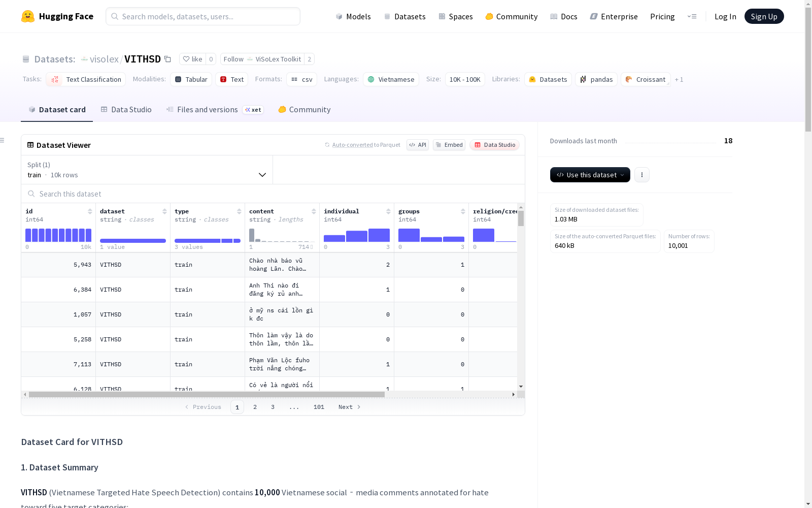Screen dimensions: 812x508
Task: Expand the train split dropdown
Action: (147, 170)
